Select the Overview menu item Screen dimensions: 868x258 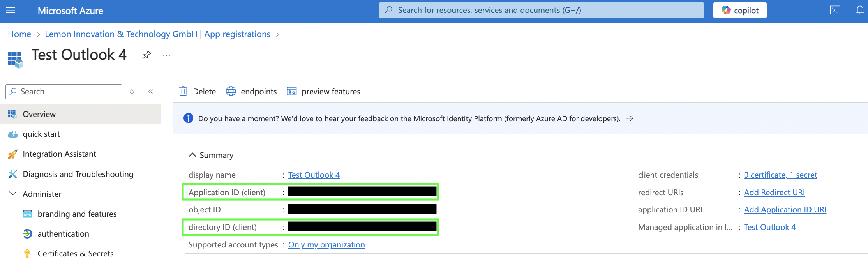point(80,114)
